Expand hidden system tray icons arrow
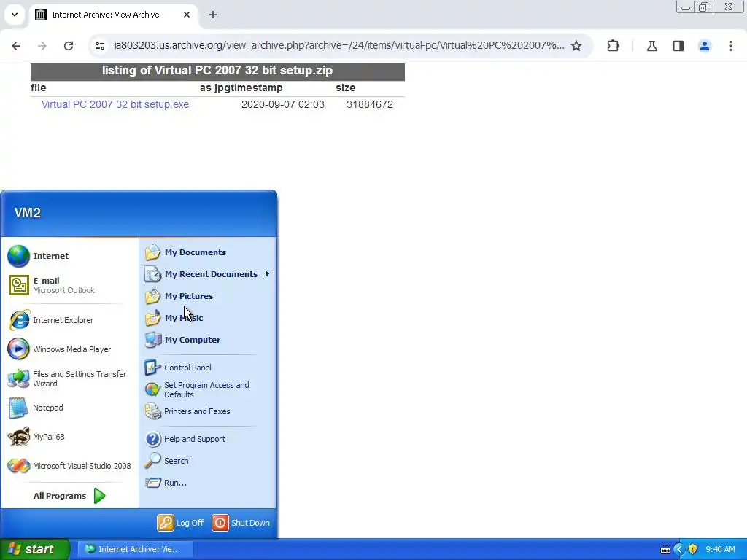The image size is (747, 560). tap(679, 549)
